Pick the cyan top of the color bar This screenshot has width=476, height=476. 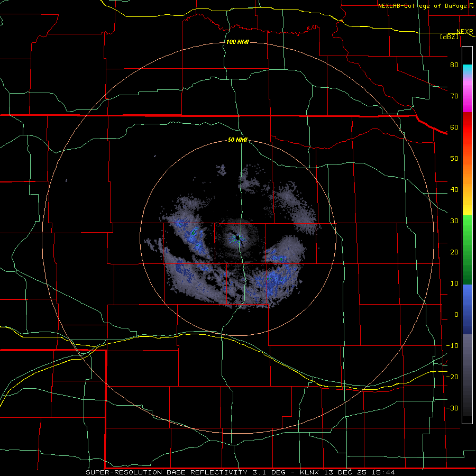[x=467, y=69]
